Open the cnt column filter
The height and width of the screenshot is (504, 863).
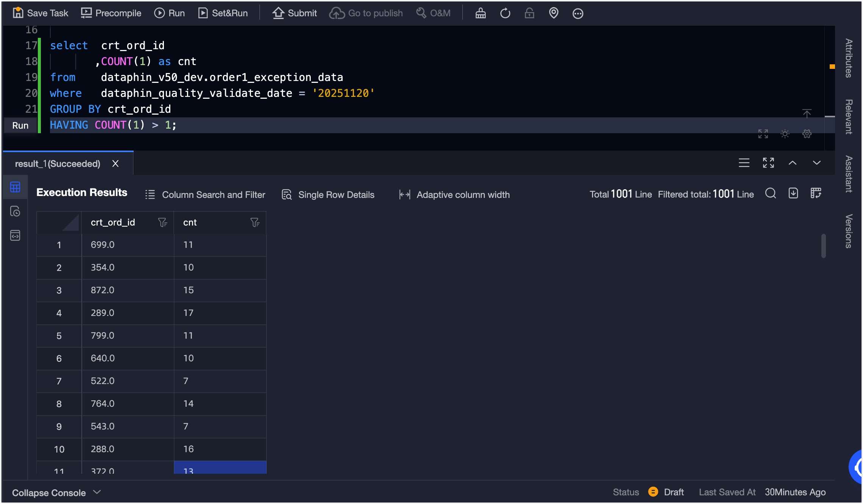click(255, 223)
